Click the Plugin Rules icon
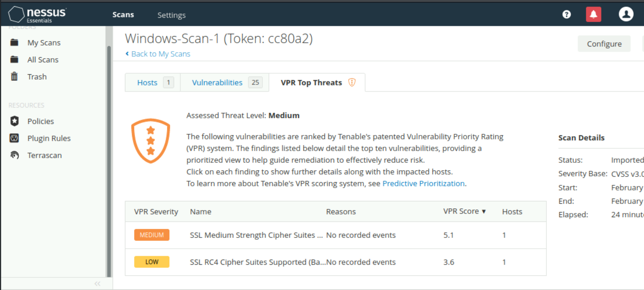Screen dimensions: 644x290 pos(15,138)
